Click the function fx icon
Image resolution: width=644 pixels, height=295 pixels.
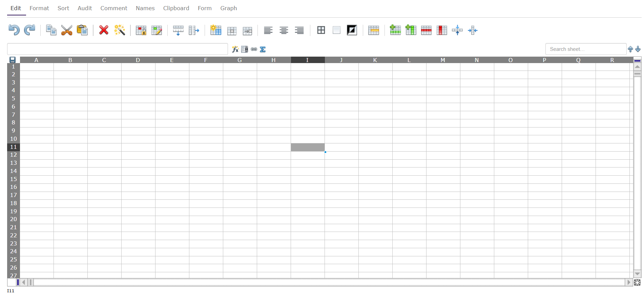coord(235,50)
